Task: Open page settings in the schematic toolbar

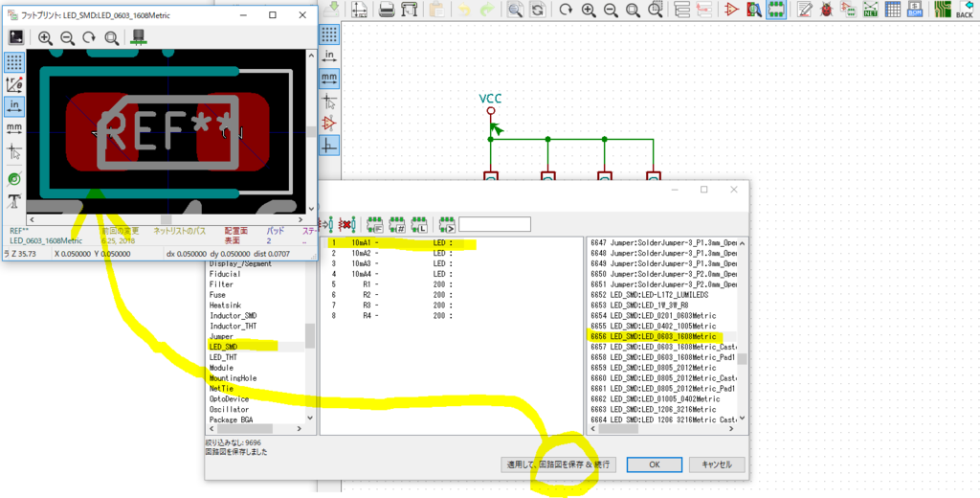Action: tap(359, 9)
